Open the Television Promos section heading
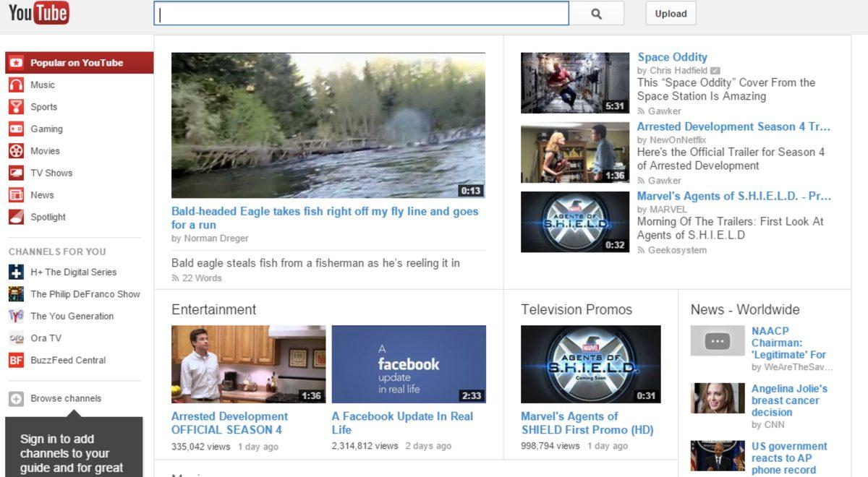 (x=576, y=309)
